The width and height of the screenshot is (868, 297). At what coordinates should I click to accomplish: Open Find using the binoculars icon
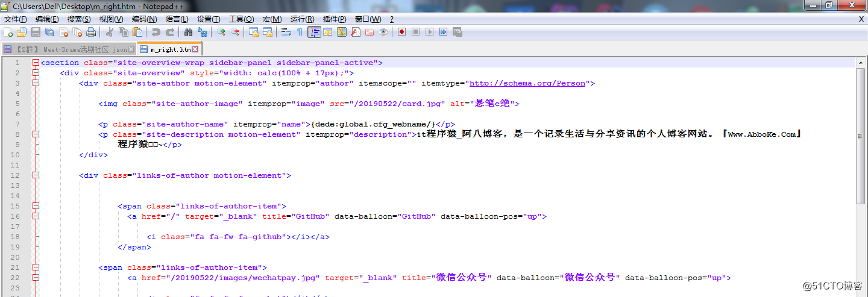click(188, 32)
